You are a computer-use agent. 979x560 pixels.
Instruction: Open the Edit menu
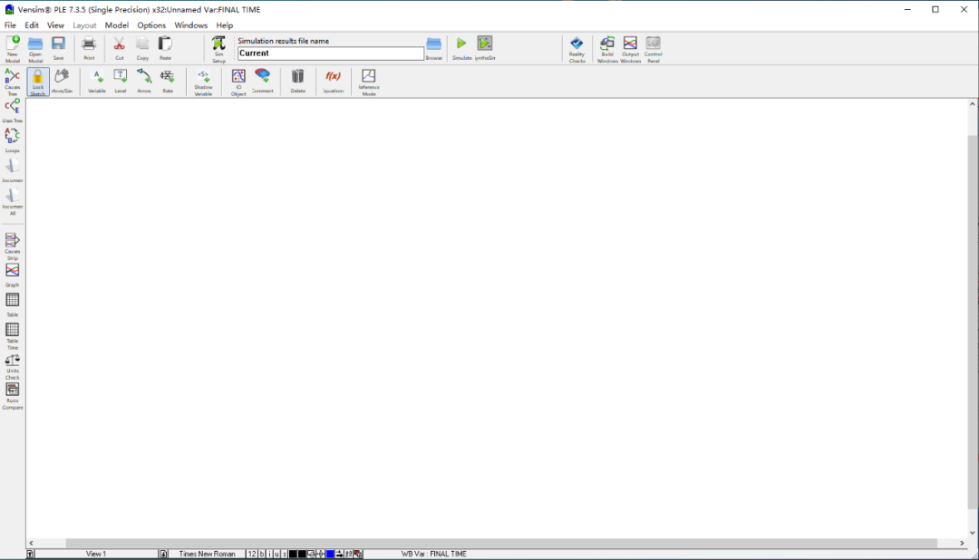point(32,25)
